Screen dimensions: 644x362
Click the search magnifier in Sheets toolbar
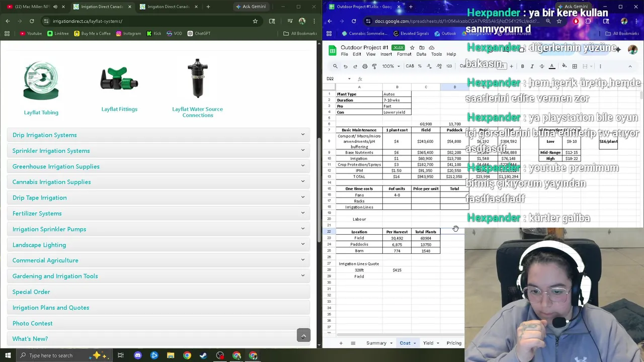pos(335,66)
